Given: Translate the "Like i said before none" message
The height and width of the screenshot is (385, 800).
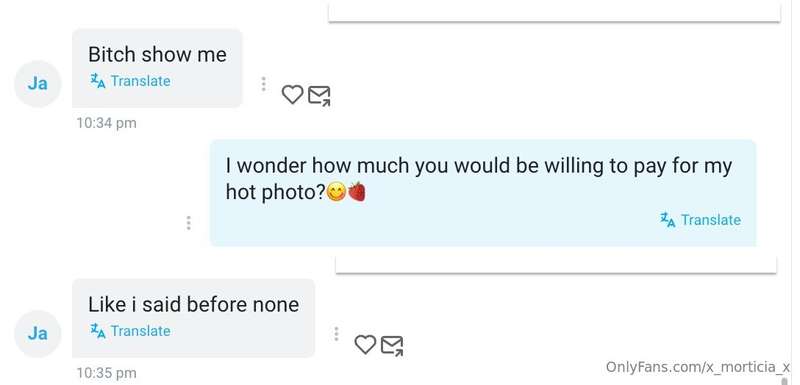Looking at the screenshot, I should pos(131,331).
